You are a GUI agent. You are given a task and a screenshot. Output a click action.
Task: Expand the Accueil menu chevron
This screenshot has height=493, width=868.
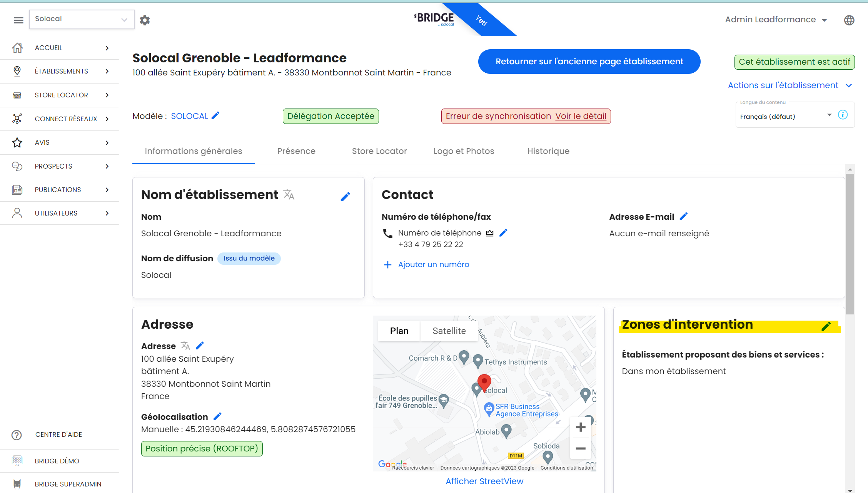[107, 48]
